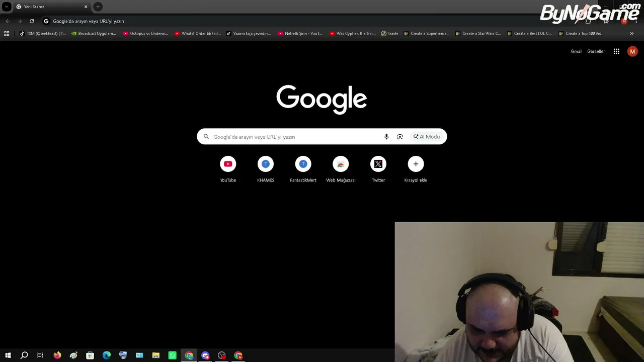Click the Google search input field
The width and height of the screenshot is (644, 362).
coord(296,137)
